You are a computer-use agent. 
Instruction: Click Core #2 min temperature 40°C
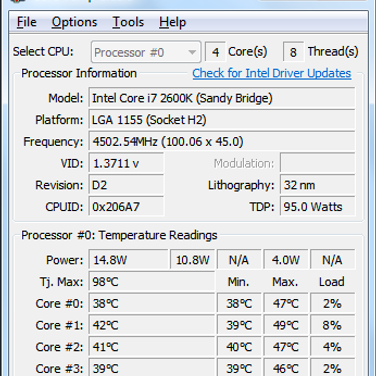(x=239, y=347)
